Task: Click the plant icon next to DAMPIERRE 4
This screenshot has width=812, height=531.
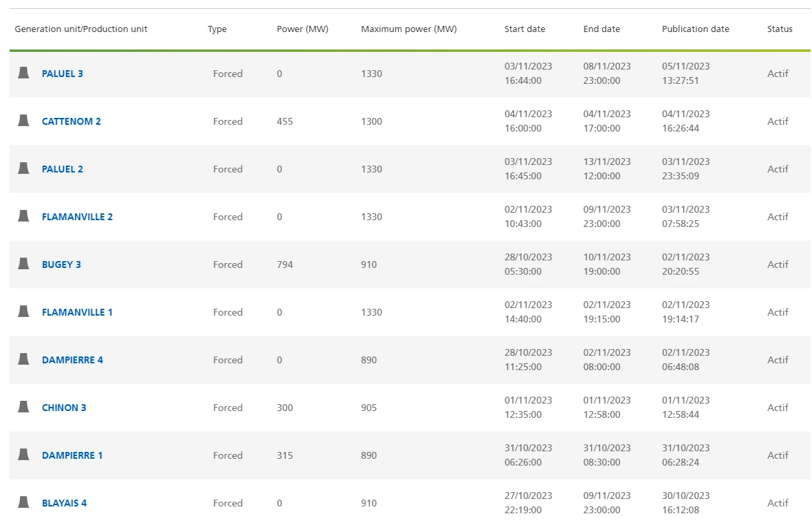Action: (x=24, y=359)
